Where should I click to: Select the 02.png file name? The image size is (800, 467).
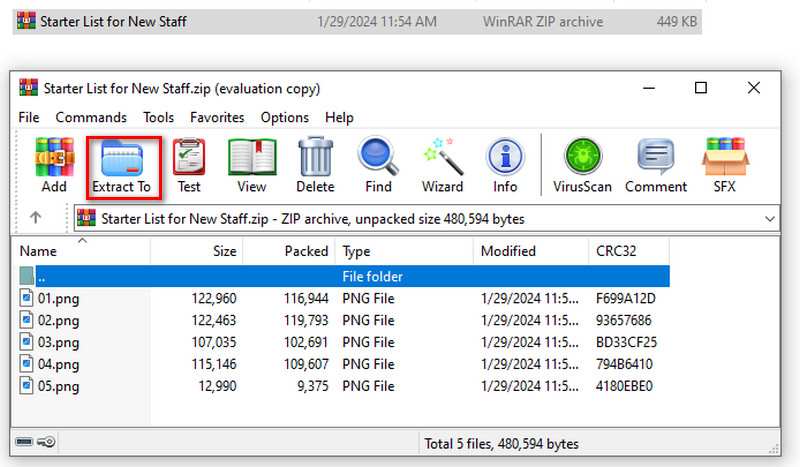click(x=59, y=321)
